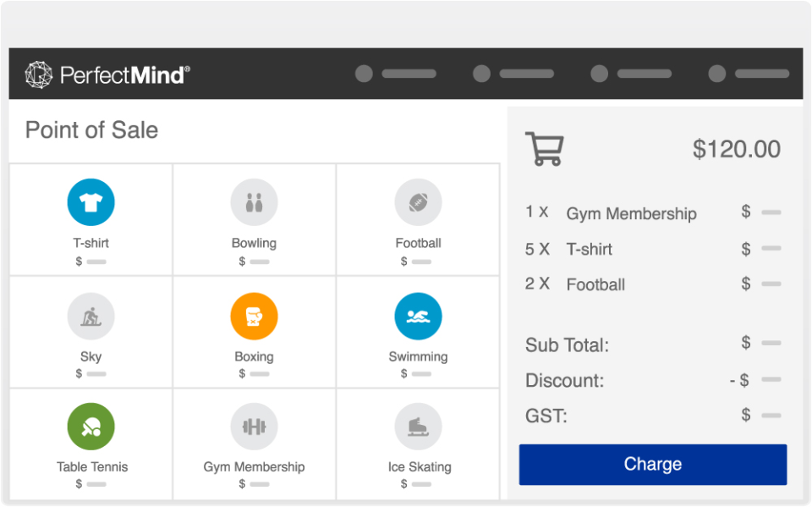812x507 pixels.
Task: Select the Gym Membership dumbbell icon
Action: (x=254, y=427)
